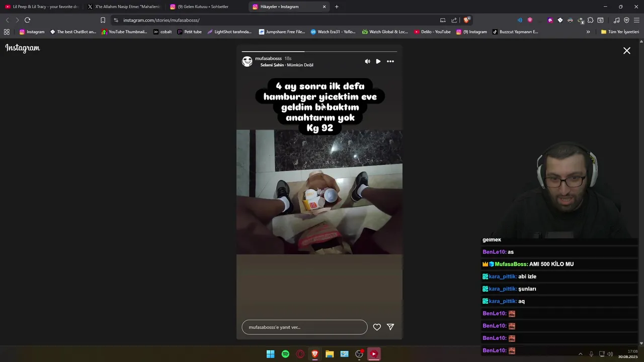The height and width of the screenshot is (362, 644).
Task: Mute the story audio
Action: coord(367,61)
